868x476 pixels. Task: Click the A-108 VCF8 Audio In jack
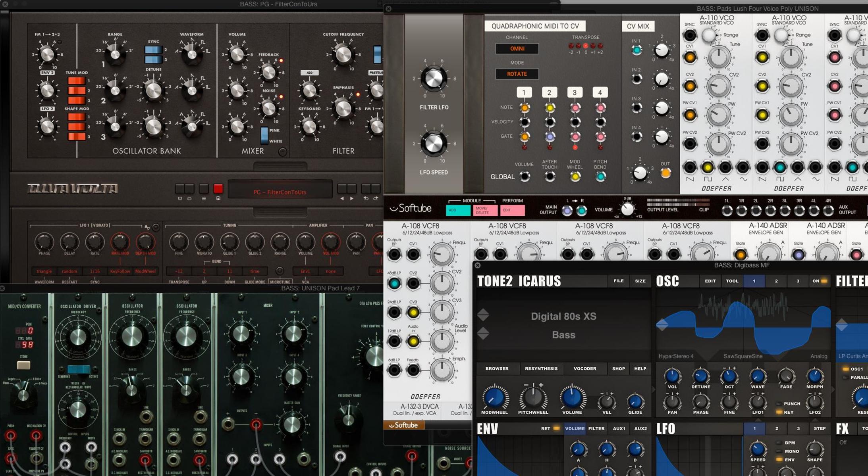413,341
